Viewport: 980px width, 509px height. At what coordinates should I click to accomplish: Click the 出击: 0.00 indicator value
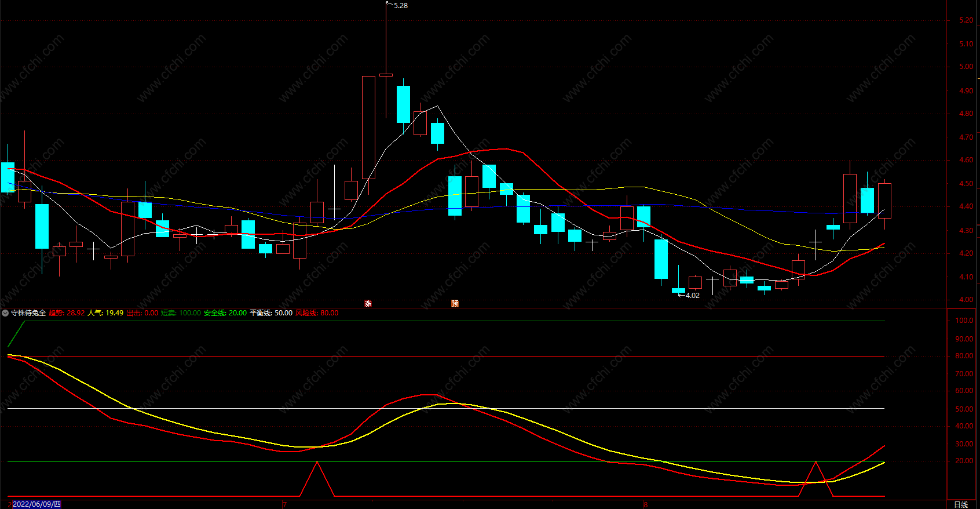[x=142, y=313]
